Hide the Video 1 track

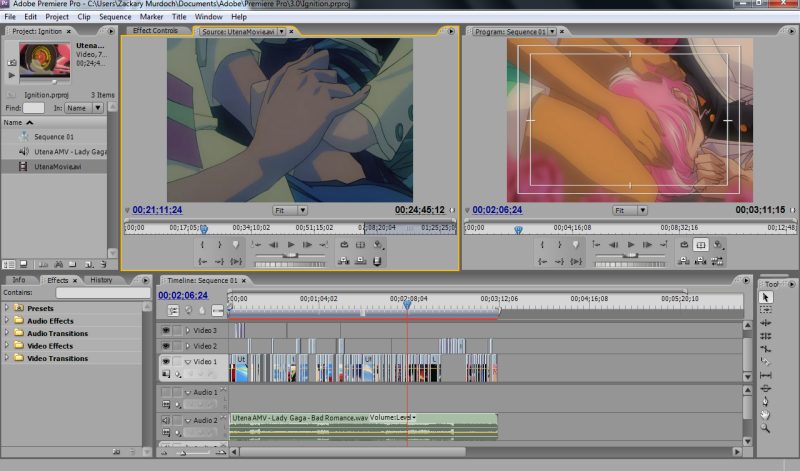click(166, 361)
